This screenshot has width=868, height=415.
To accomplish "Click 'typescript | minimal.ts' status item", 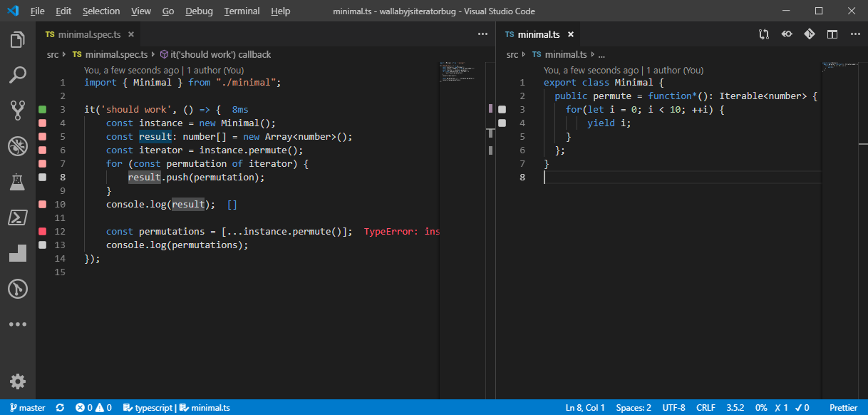I will point(177,408).
